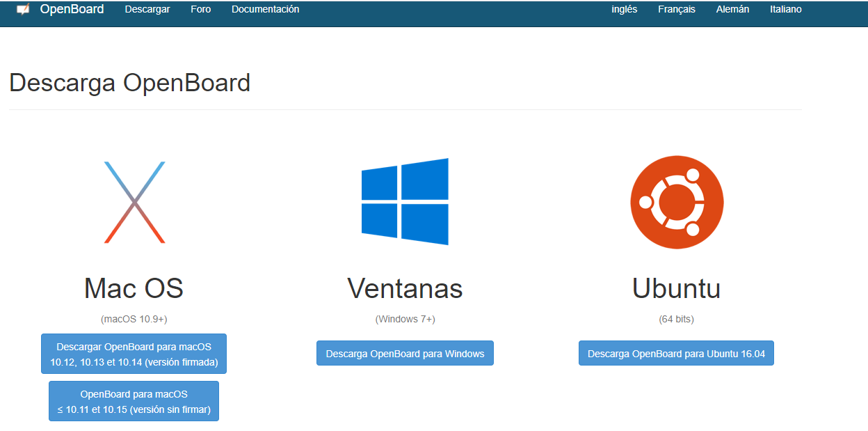Click the (macOS 10.9+) requirement text
The image size is (868, 431).
click(x=134, y=319)
